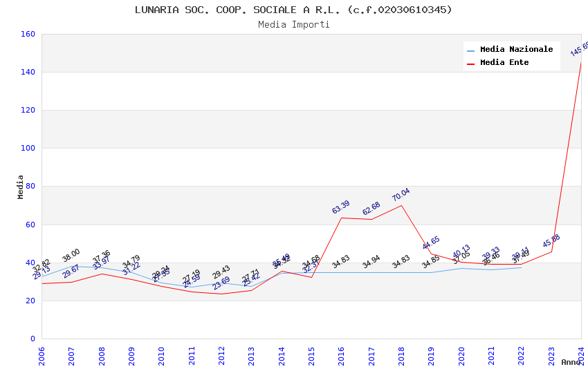Click the red Media Ente legend swatch
This screenshot has width=588, height=380.
pyautogui.click(x=470, y=64)
